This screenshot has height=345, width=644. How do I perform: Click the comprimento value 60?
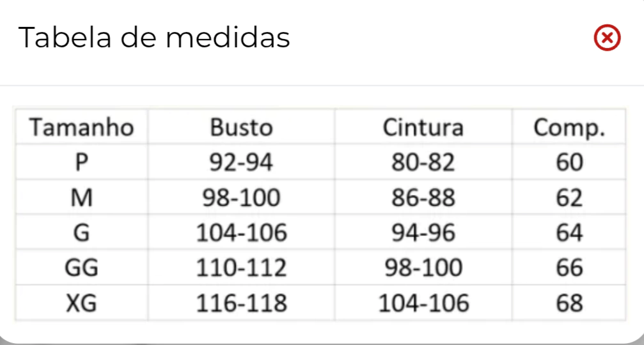pos(569,162)
